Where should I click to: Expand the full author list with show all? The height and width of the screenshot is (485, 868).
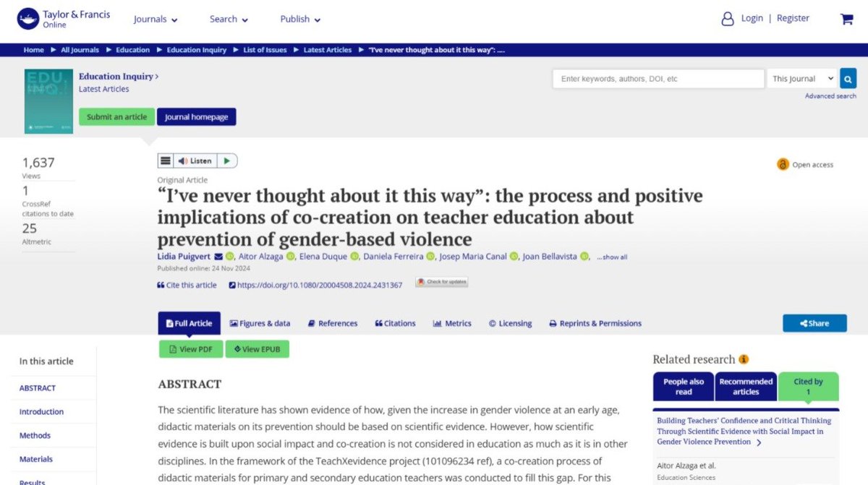pyautogui.click(x=612, y=257)
